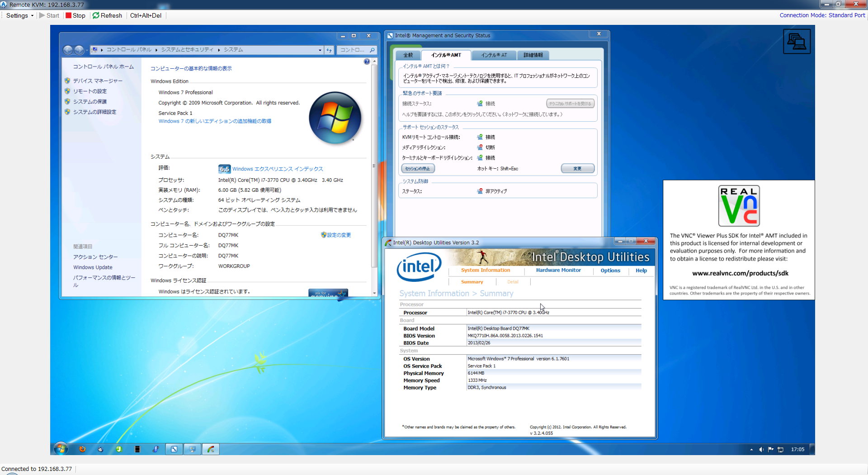868x475 pixels.
Task: Send Ctrl+Alt+Del to remote machine
Action: click(x=146, y=15)
